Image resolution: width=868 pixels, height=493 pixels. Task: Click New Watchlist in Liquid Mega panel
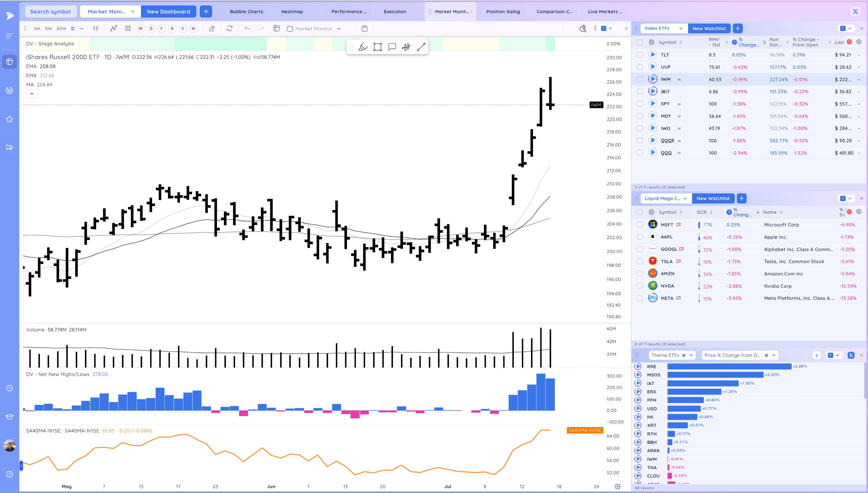click(713, 198)
